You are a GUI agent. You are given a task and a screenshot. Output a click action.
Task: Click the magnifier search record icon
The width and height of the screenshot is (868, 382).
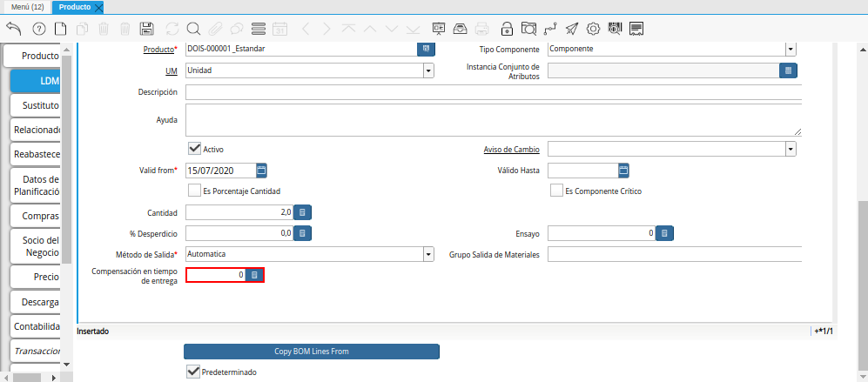coord(193,28)
